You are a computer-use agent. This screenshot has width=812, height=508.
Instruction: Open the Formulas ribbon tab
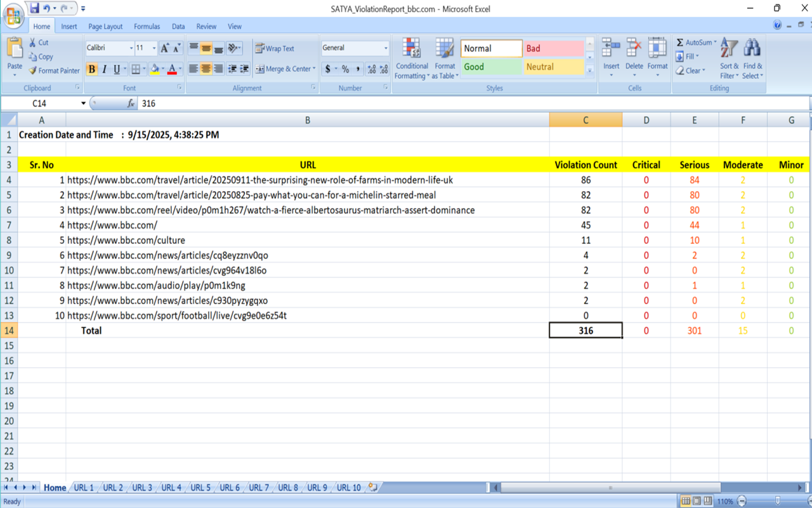click(x=147, y=27)
